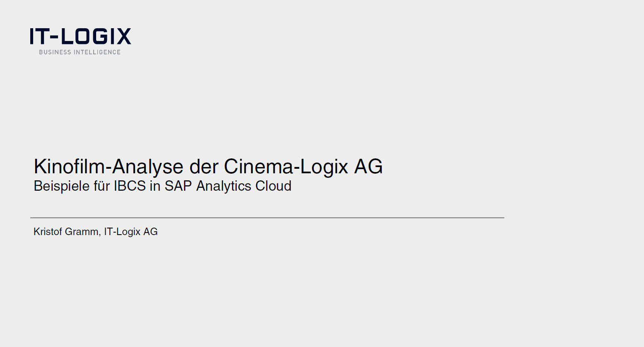The width and height of the screenshot is (644, 347).
Task: Click the word für in subtitle
Action: (102, 186)
